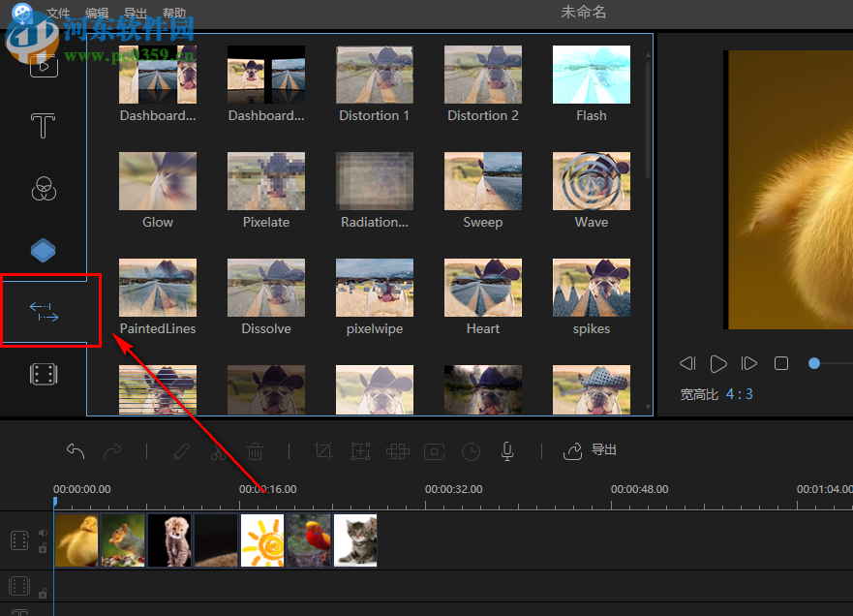
Task: Click the Redo arrow in toolbar
Action: [112, 451]
